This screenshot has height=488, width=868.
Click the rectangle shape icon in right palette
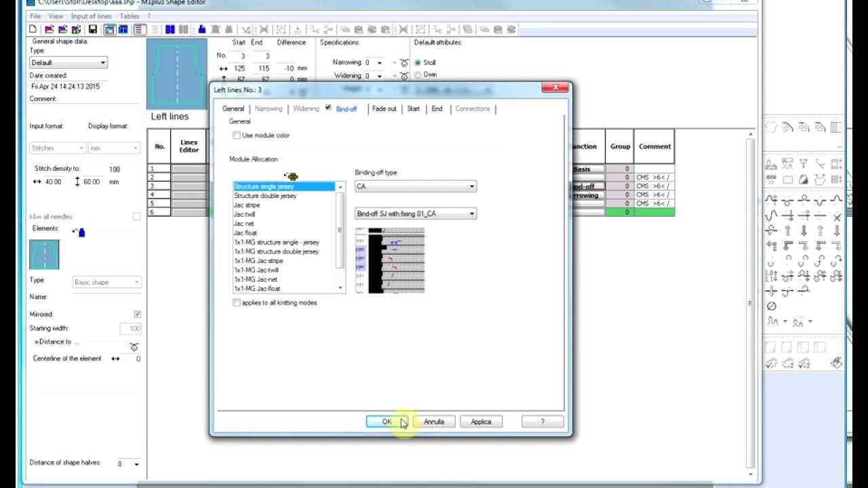pos(787,180)
